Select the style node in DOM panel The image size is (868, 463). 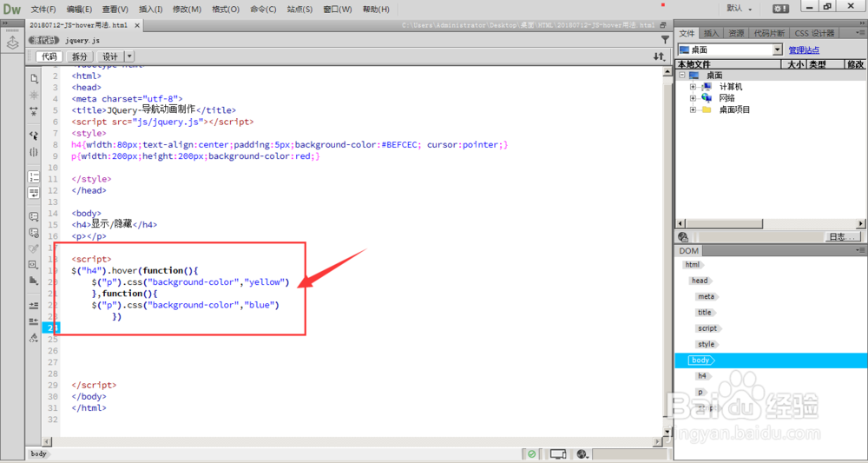pyautogui.click(x=707, y=345)
